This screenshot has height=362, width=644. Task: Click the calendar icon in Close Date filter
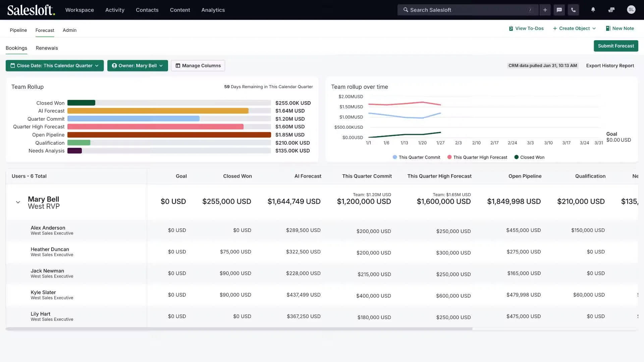[x=13, y=66]
